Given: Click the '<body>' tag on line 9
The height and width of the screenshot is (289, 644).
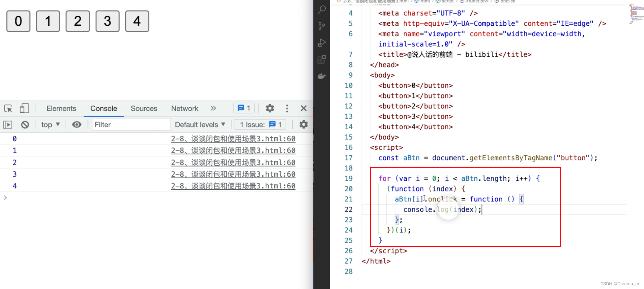Looking at the screenshot, I should click(382, 75).
